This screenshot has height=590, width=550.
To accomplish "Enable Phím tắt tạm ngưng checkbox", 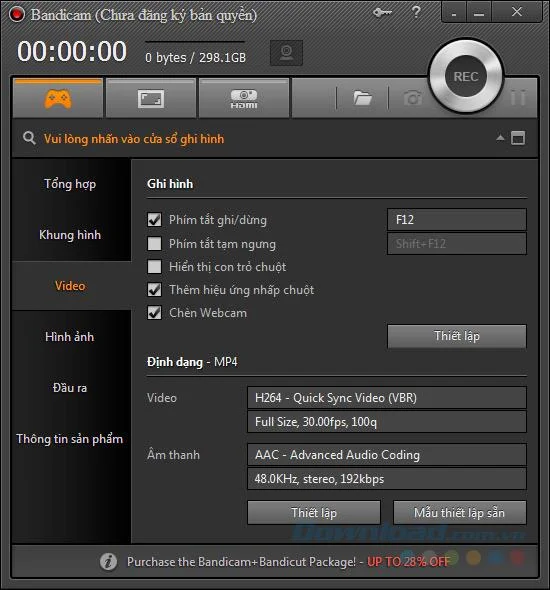I will point(154,244).
